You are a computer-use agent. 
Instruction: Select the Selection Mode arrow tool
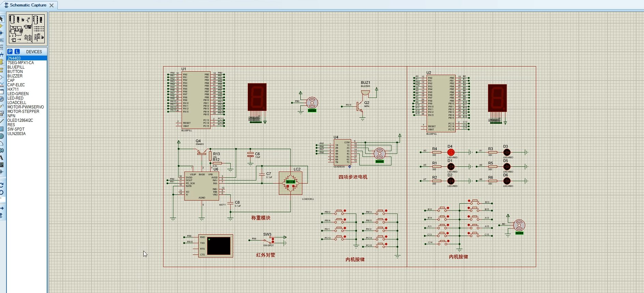1,19
